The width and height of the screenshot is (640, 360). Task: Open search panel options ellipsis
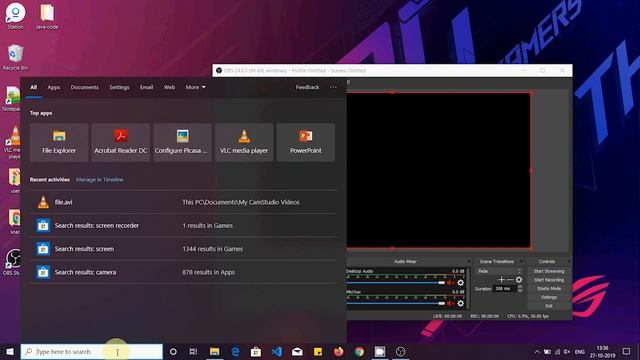tap(333, 87)
